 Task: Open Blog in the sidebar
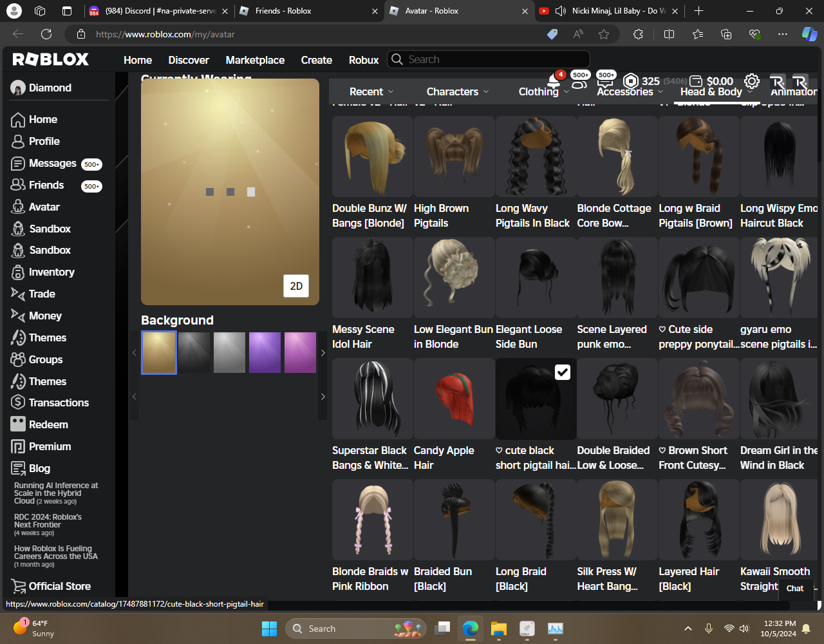(x=30, y=469)
